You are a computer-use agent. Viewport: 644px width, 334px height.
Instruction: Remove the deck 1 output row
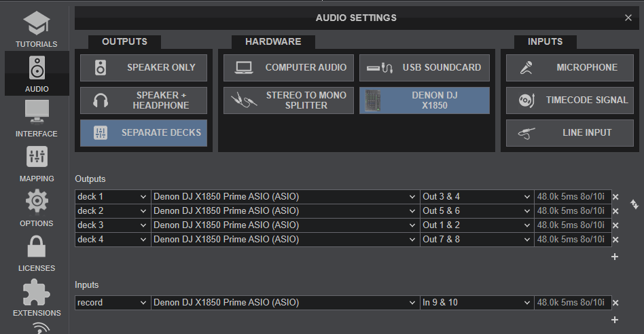[x=615, y=197]
